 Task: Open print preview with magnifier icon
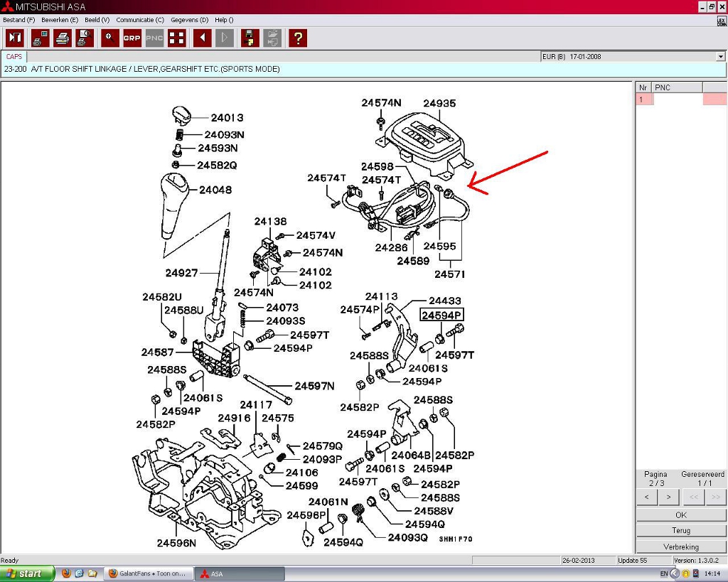tap(85, 38)
